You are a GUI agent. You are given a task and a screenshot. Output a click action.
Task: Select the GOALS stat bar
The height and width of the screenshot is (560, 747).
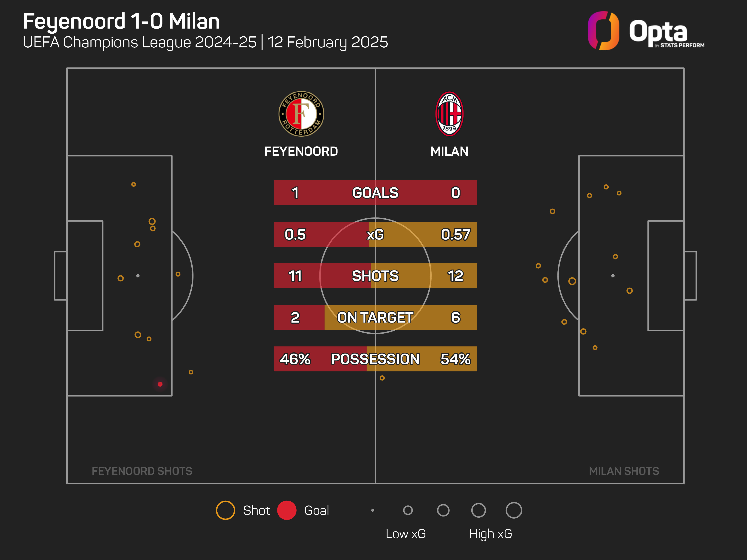[375, 193]
